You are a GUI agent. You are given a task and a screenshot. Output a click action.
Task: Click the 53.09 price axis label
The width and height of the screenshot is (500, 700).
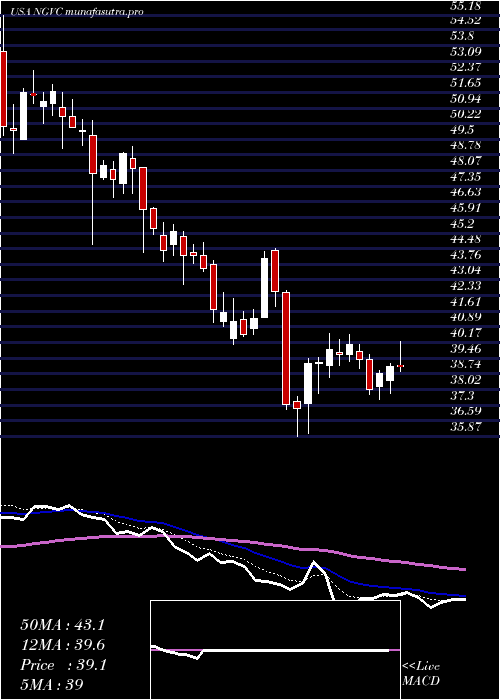click(x=465, y=51)
